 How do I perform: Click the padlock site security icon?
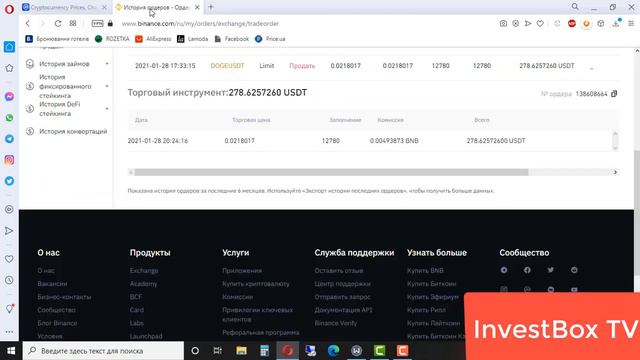coord(110,24)
